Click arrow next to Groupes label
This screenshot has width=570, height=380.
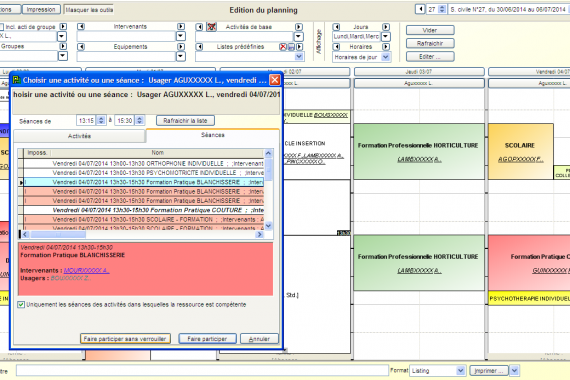pos(63,46)
